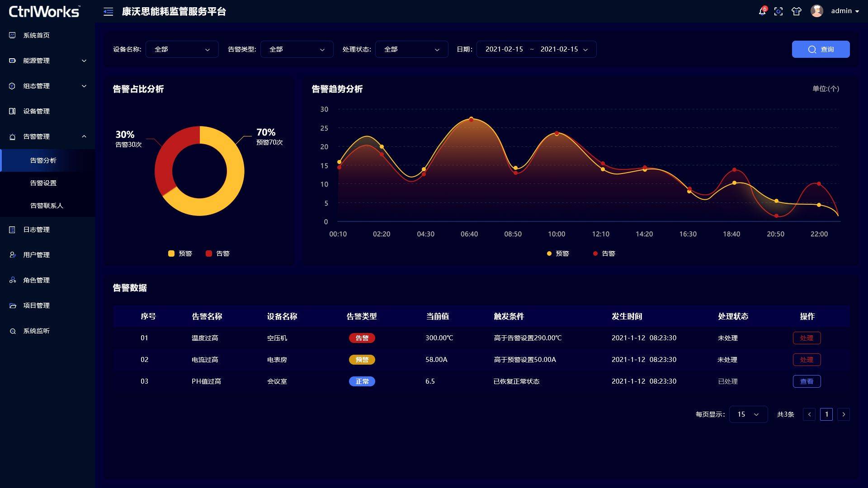Image resolution: width=868 pixels, height=488 pixels.
Task: Open 系统首页 in the sidebar
Action: [37, 35]
